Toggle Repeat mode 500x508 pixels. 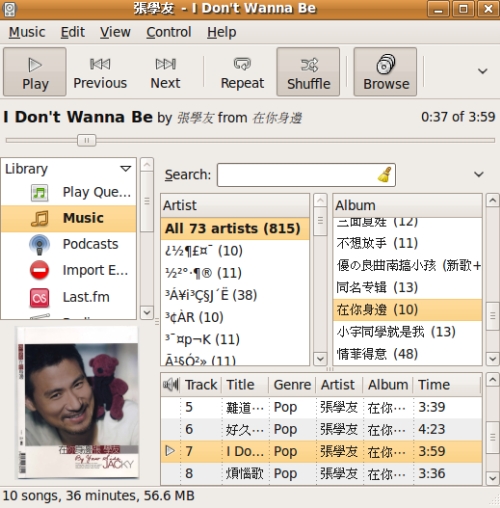click(x=242, y=72)
